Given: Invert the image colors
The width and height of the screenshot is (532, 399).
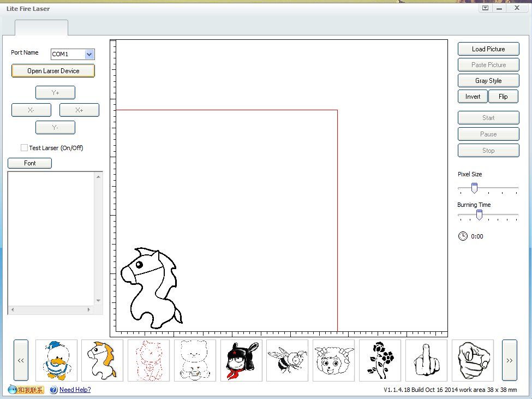Looking at the screenshot, I should (473, 97).
